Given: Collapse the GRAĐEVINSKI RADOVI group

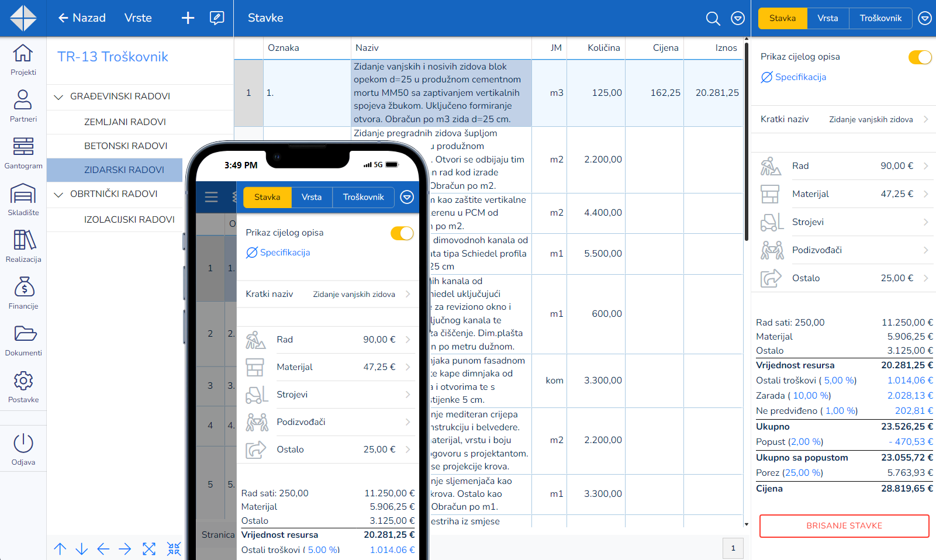Looking at the screenshot, I should tap(58, 97).
